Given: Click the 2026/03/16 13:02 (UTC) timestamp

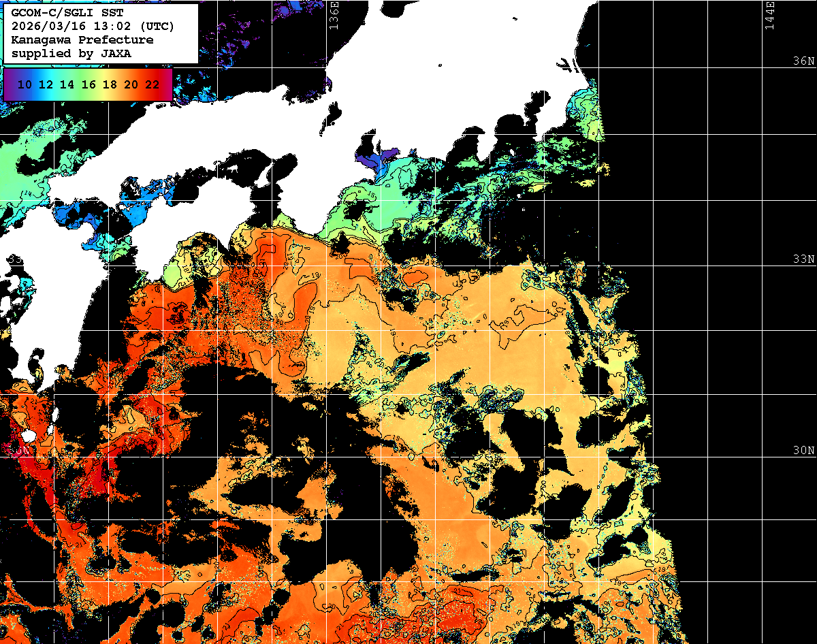Looking at the screenshot, I should (x=93, y=27).
